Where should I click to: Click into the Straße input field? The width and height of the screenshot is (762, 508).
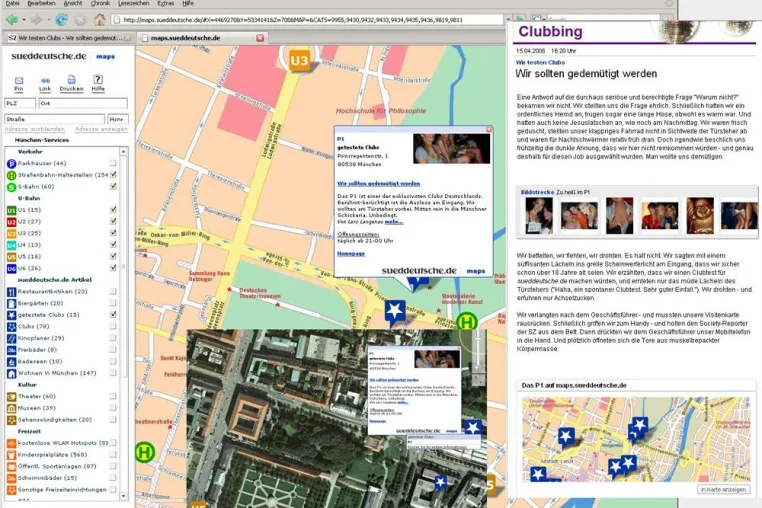54,119
